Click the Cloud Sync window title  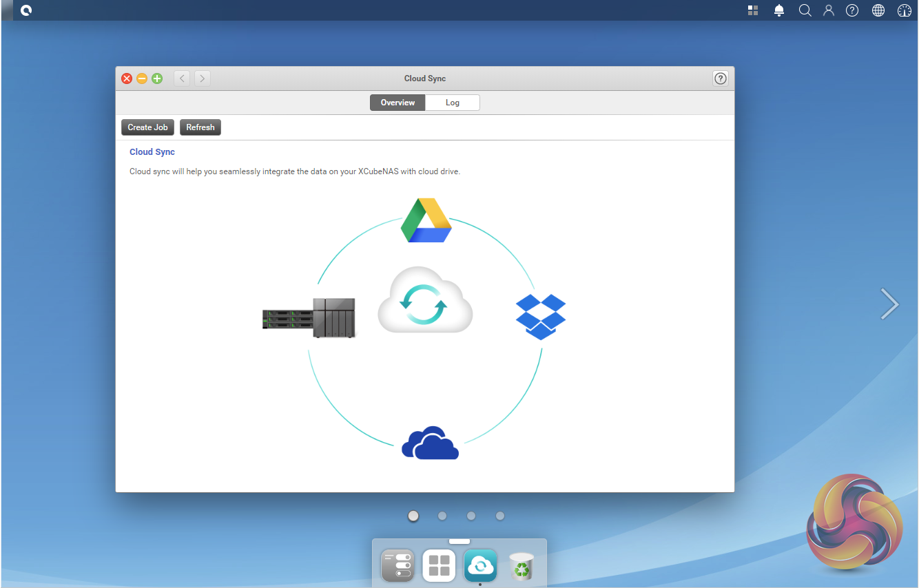coord(425,78)
